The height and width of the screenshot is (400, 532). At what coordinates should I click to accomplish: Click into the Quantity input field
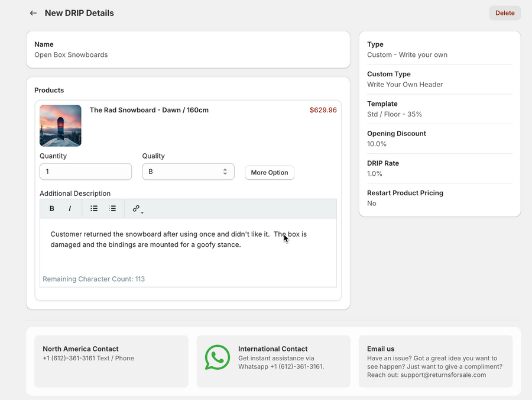click(86, 172)
